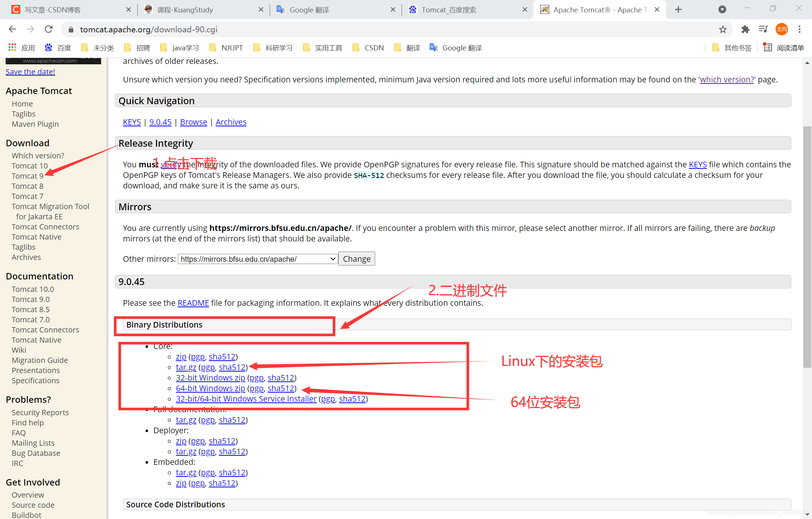
Task: Open the 未分类 bookmark folder
Action: pyautogui.click(x=97, y=48)
